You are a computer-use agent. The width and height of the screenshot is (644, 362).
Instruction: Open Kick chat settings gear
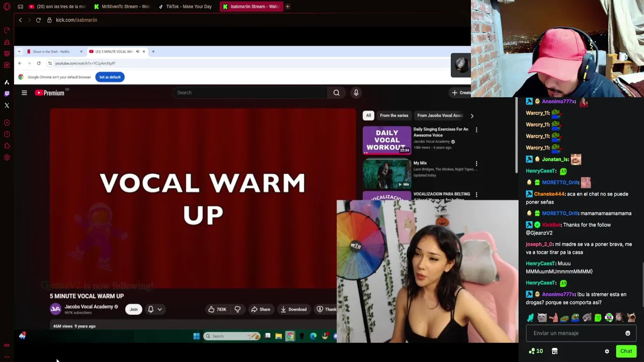click(x=607, y=351)
